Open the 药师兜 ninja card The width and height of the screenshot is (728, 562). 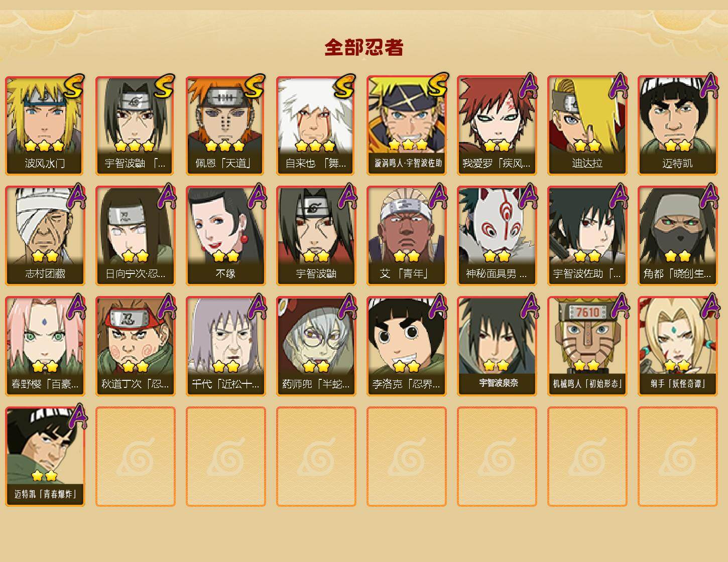[x=316, y=346]
